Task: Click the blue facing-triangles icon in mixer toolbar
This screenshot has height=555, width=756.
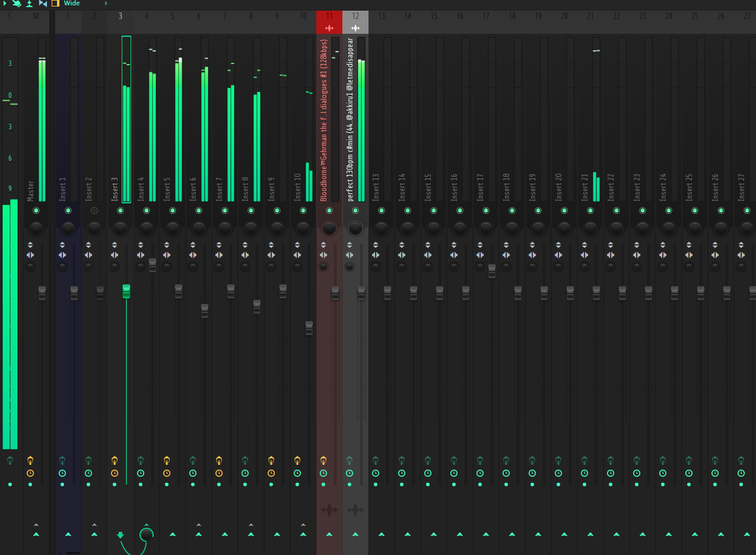Action: 43,4
